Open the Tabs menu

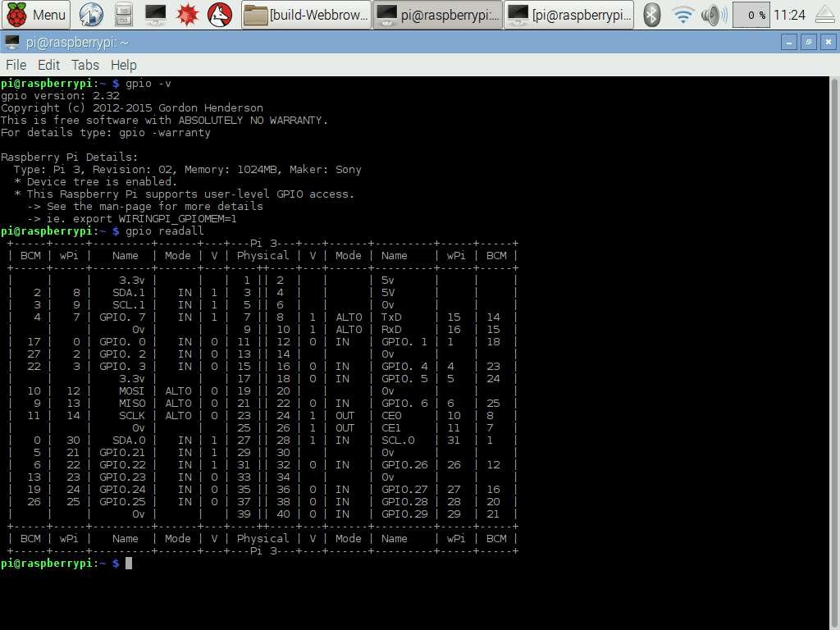coord(84,65)
